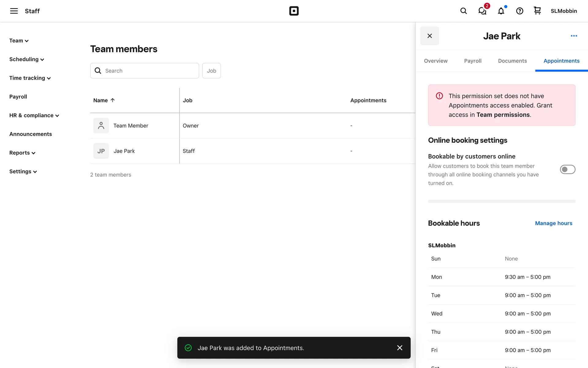
Task: Dismiss the Appointments toast notification
Action: click(x=400, y=348)
